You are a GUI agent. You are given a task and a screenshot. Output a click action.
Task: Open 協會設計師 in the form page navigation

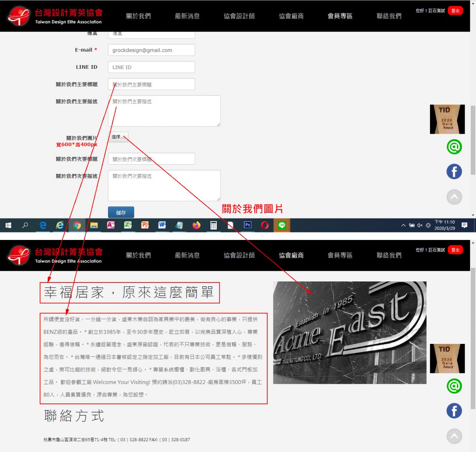[239, 16]
